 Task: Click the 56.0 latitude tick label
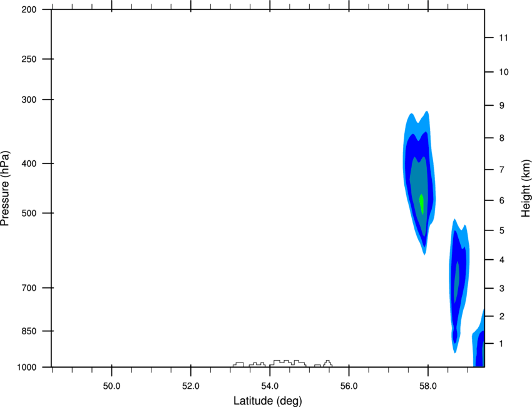click(349, 386)
